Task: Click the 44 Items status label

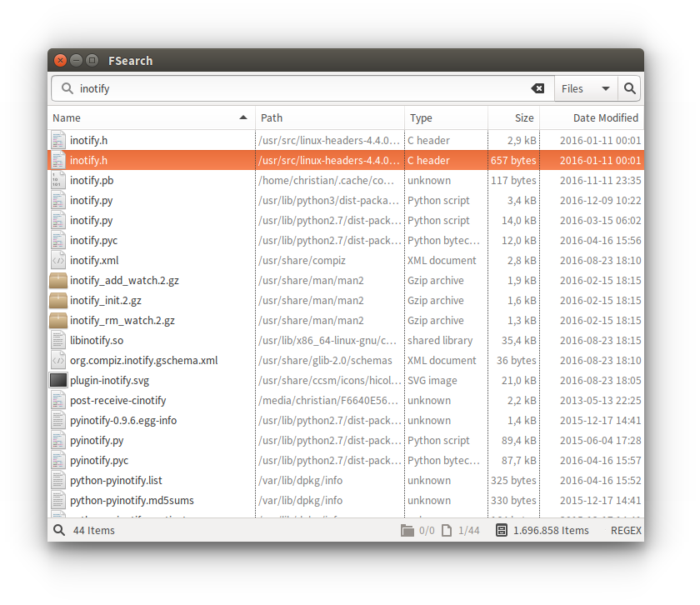Action: point(93,531)
